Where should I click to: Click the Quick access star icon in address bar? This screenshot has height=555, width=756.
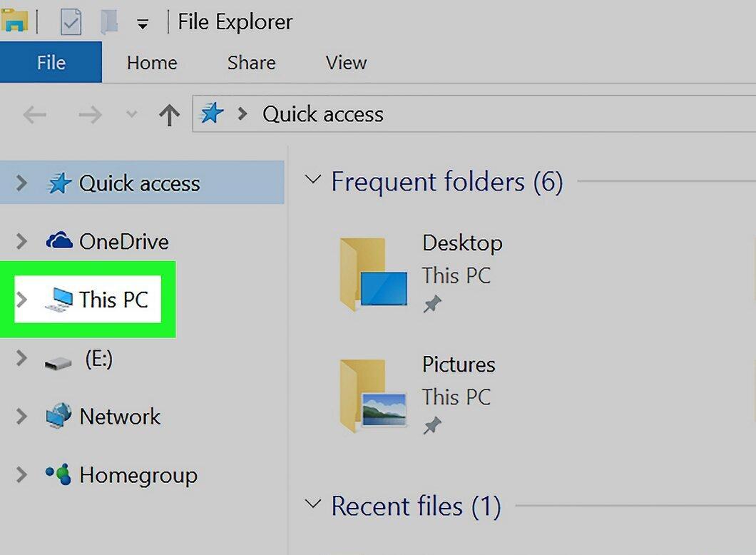coord(212,114)
